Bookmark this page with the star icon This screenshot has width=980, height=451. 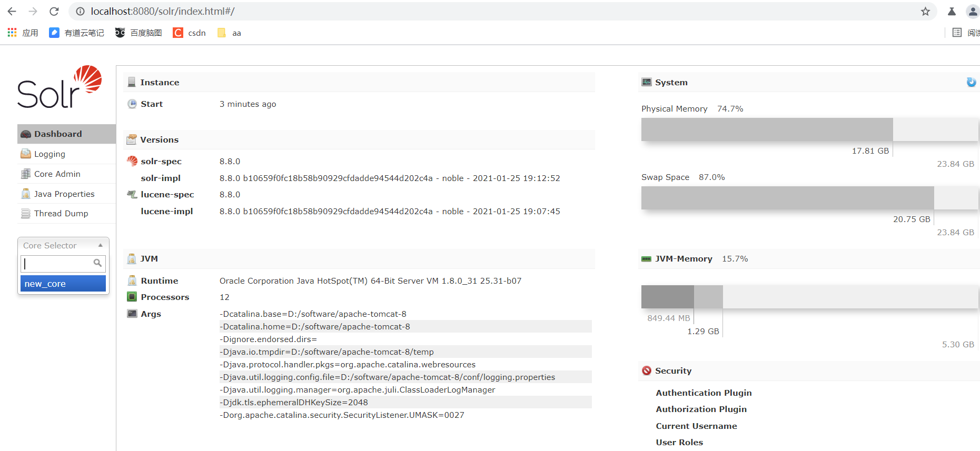(925, 11)
